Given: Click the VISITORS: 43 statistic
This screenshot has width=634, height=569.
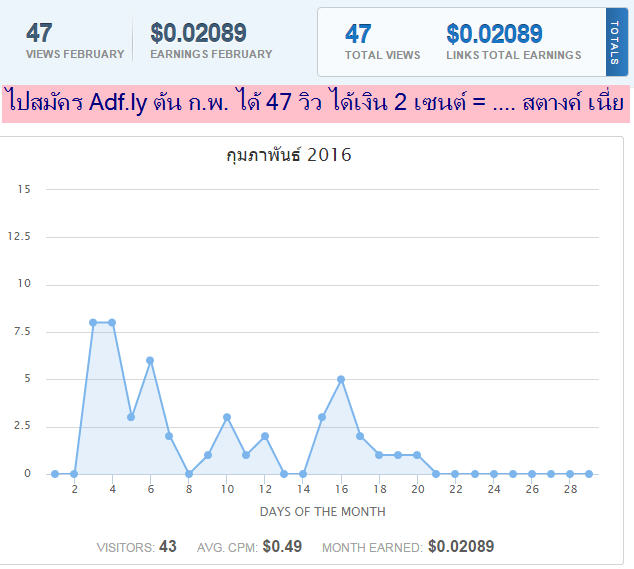Looking at the screenshot, I should [136, 547].
